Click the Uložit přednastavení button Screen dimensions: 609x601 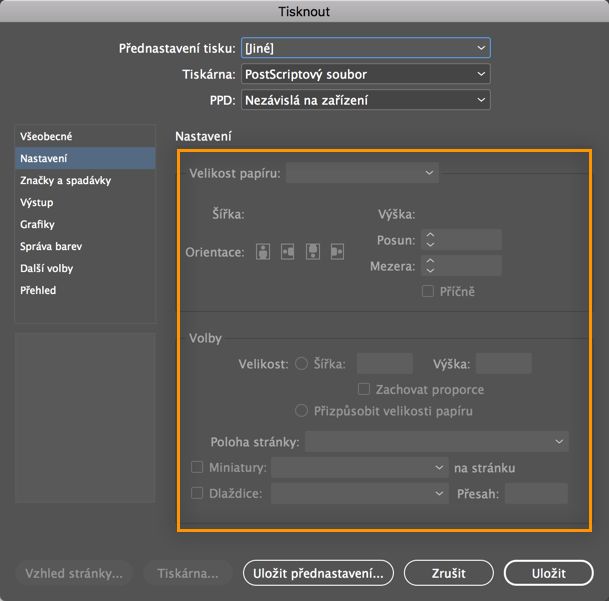318,573
